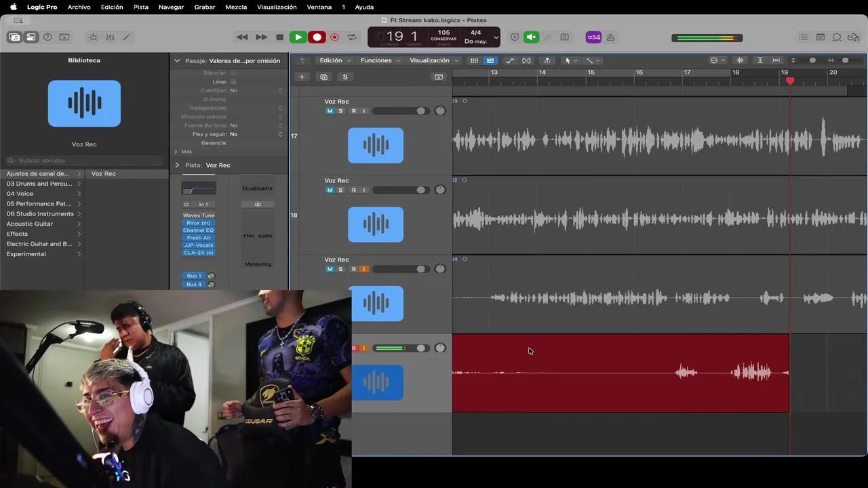Toggle the green speaker feedback button
The height and width of the screenshot is (488, 868).
click(532, 37)
